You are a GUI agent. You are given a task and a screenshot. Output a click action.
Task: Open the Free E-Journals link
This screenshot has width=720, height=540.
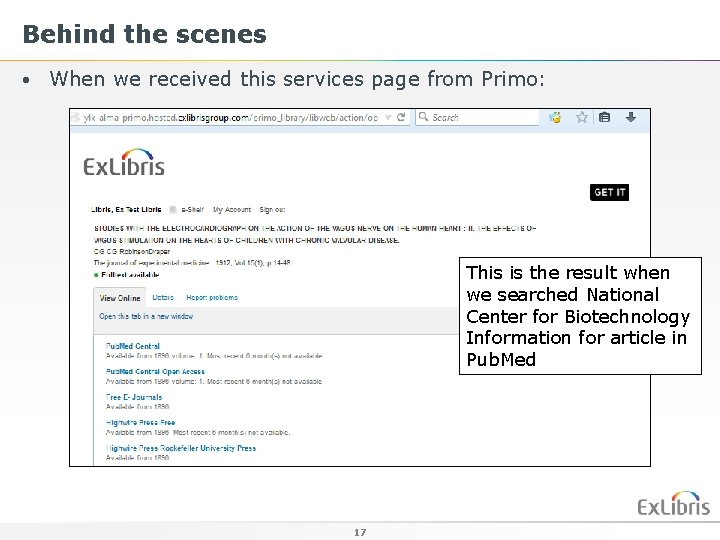tap(134, 397)
